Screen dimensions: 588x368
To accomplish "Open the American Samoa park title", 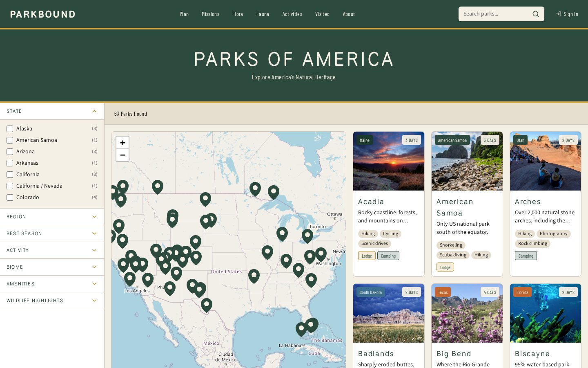I will point(455,207).
